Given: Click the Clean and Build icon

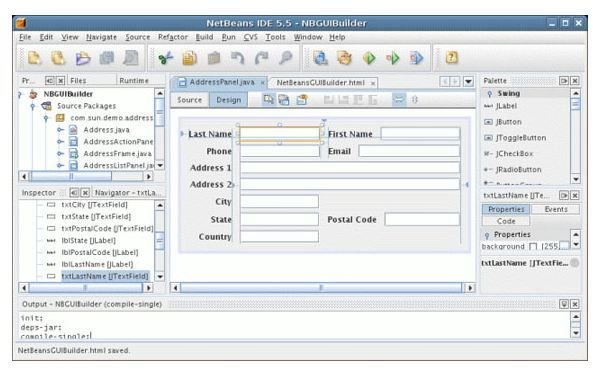Looking at the screenshot, I should tap(345, 58).
